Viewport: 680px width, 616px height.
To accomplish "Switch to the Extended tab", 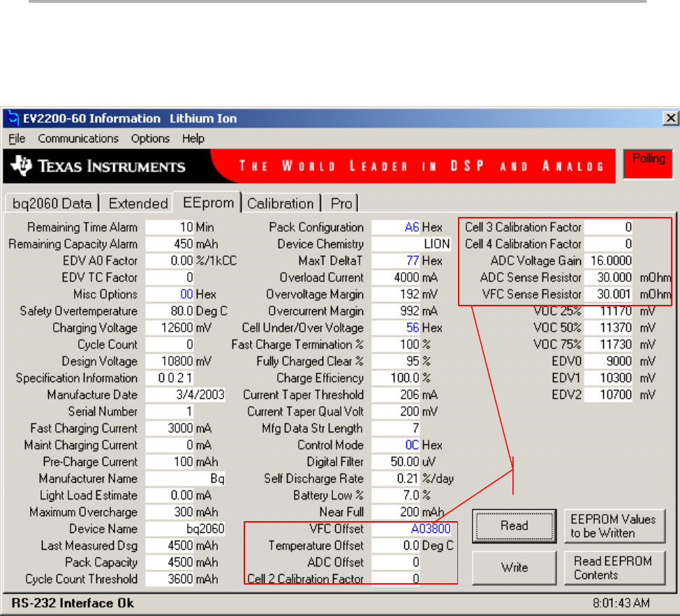I will coord(138,204).
